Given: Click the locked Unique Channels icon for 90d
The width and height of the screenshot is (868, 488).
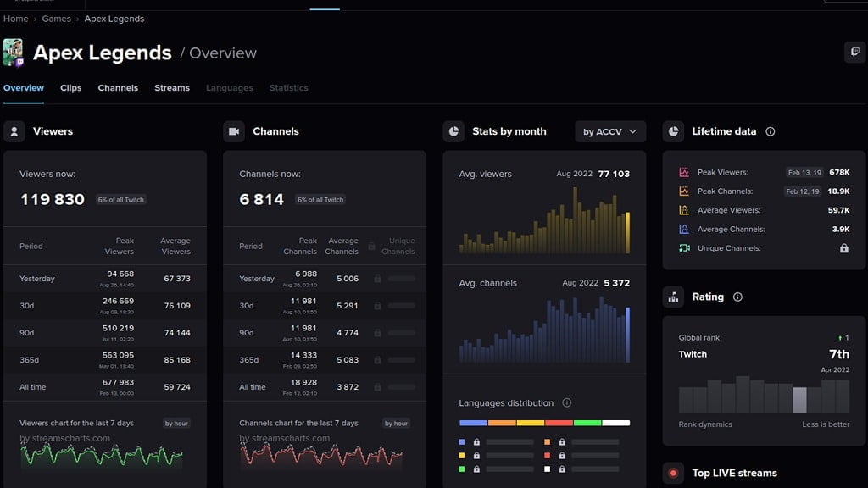Looking at the screenshot, I should [377, 333].
